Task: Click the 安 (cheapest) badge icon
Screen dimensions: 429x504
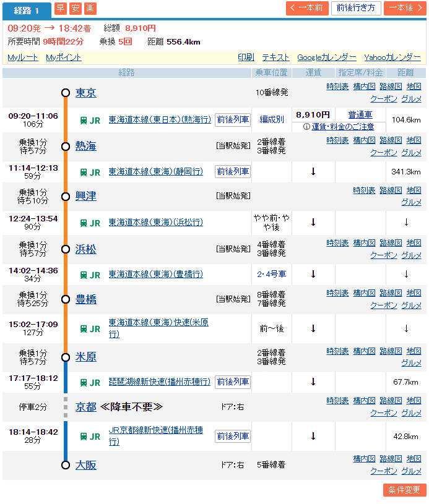Action: tap(76, 9)
